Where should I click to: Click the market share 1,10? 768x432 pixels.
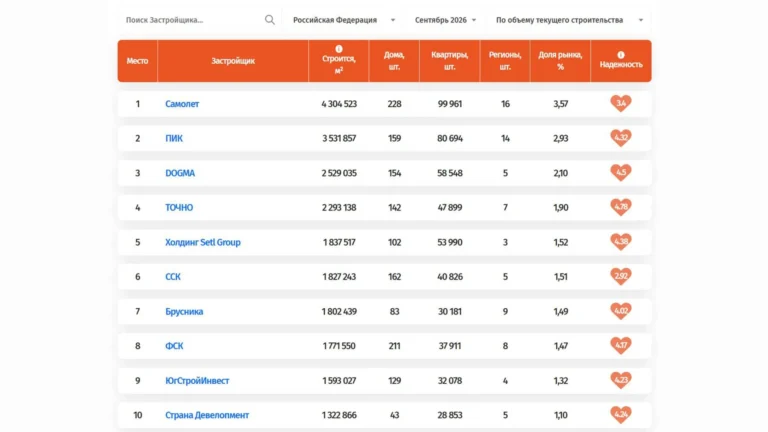point(560,415)
